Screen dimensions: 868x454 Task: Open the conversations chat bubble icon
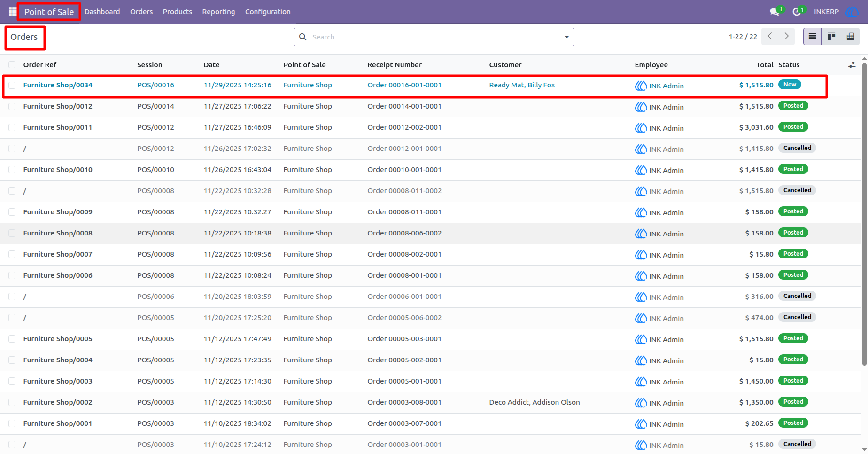pos(775,12)
